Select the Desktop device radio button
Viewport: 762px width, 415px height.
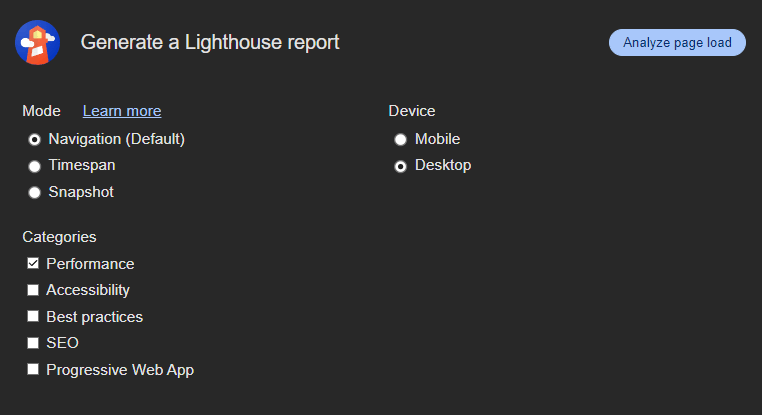pyautogui.click(x=400, y=166)
